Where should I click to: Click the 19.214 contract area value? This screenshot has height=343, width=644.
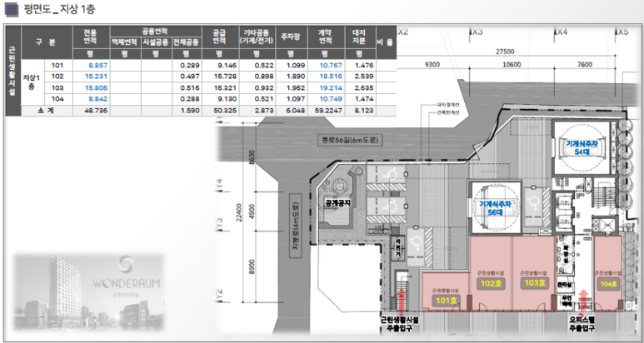pos(331,87)
